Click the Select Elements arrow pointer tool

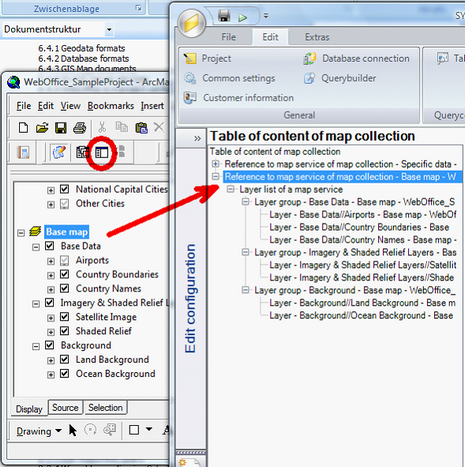point(73,430)
